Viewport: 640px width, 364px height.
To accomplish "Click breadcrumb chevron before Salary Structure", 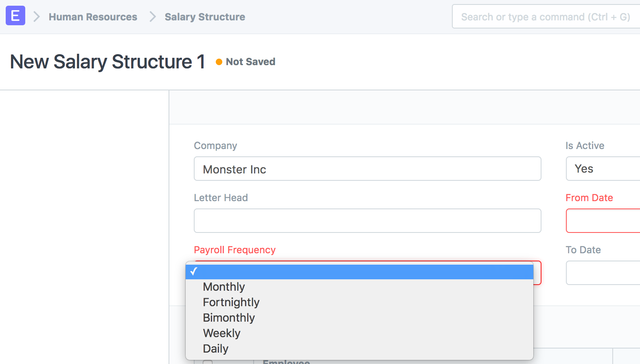I will 153,17.
